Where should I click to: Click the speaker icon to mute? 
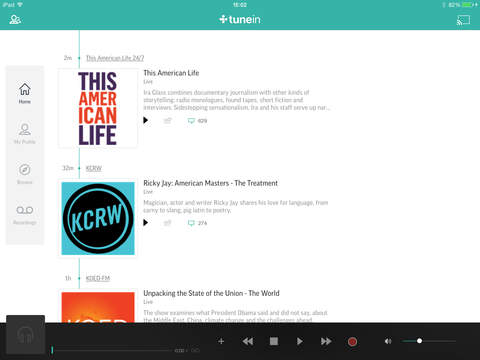tap(388, 341)
